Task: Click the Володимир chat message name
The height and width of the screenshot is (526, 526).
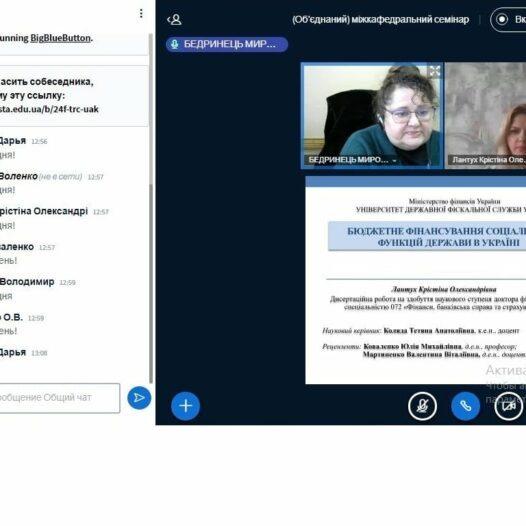Action: pos(27,282)
